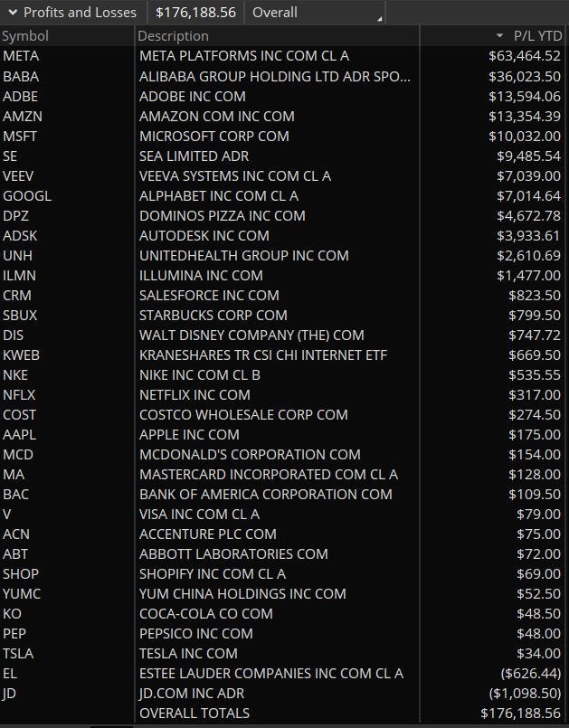Select the MSFT symbol
This screenshot has height=728, width=569.
(20, 137)
